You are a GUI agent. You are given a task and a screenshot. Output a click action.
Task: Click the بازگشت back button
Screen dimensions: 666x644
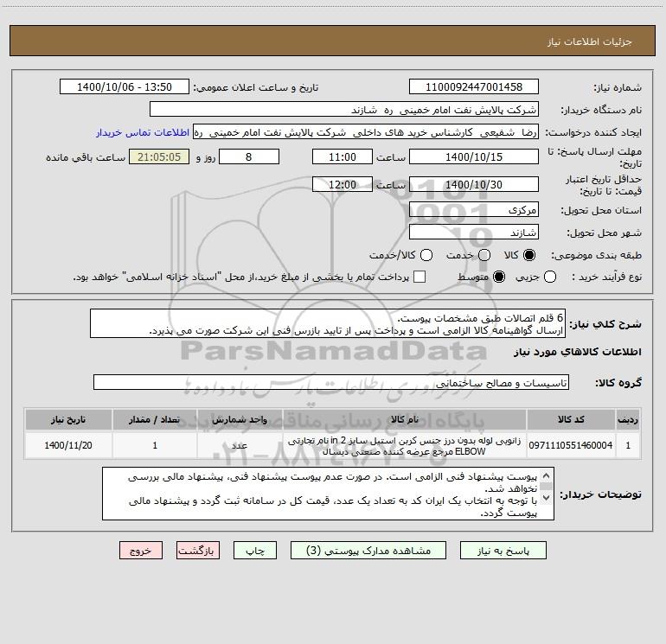pos(198,550)
